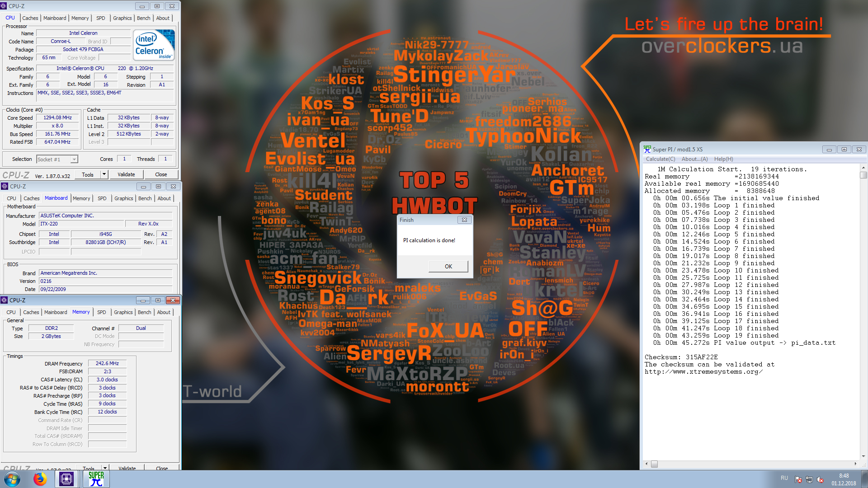Open the About...(A) menu in Super PI

694,159
